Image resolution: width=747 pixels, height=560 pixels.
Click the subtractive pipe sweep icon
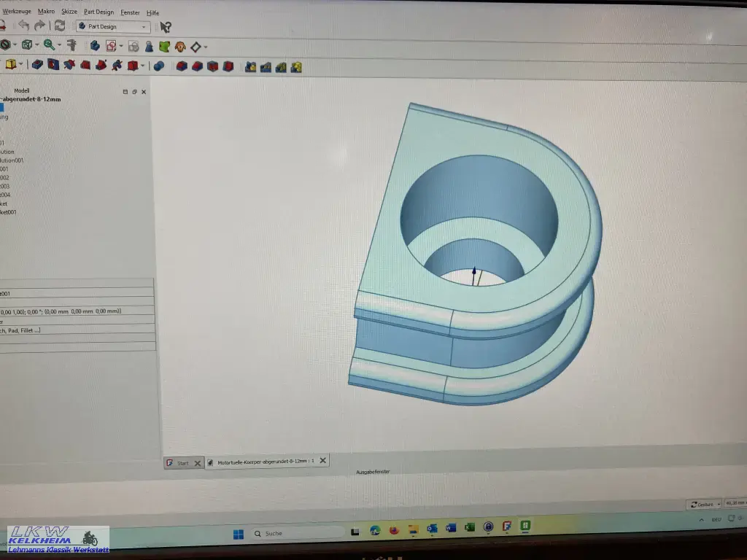pyautogui.click(x=101, y=65)
